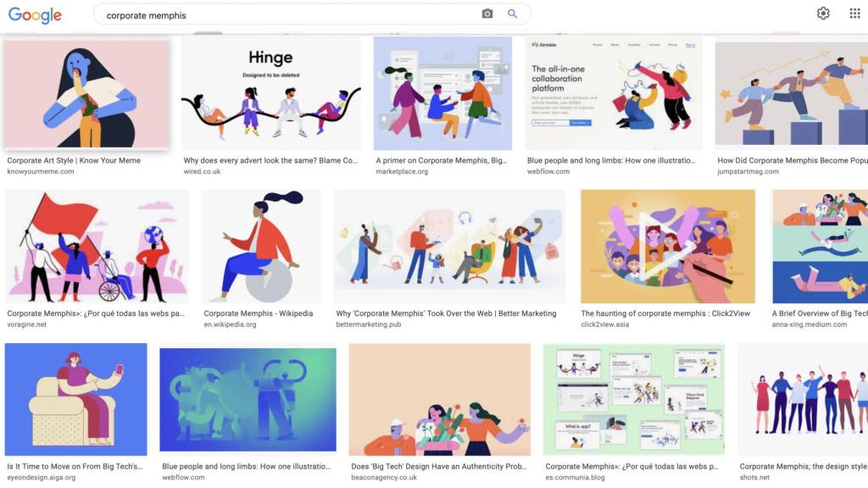The image size is (868, 488).
Task: Click 'Why Corporate Memphis Took Over the Web' link
Action: [446, 313]
